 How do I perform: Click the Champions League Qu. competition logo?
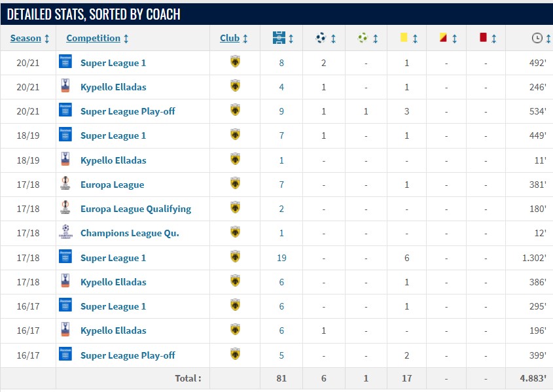click(65, 233)
